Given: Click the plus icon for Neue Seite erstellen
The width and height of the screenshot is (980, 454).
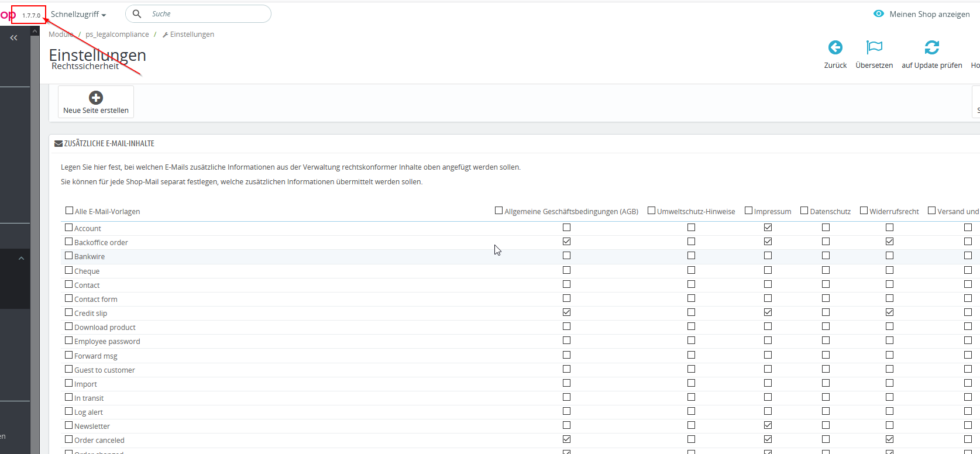Looking at the screenshot, I should tap(96, 97).
